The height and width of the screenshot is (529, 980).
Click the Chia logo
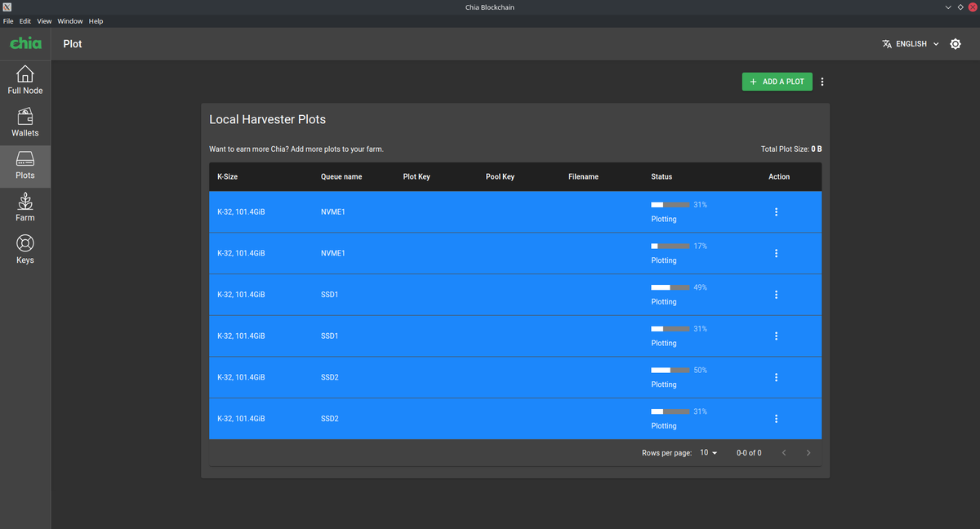[x=25, y=43]
